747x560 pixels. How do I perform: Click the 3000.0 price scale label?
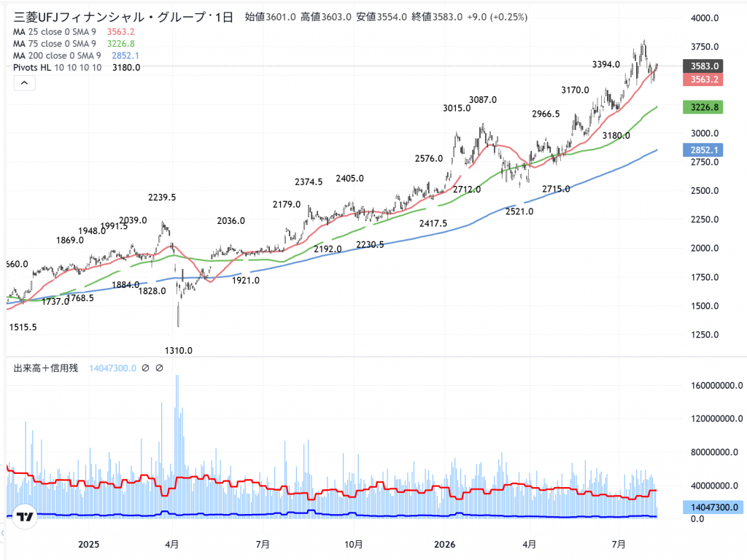[705, 133]
